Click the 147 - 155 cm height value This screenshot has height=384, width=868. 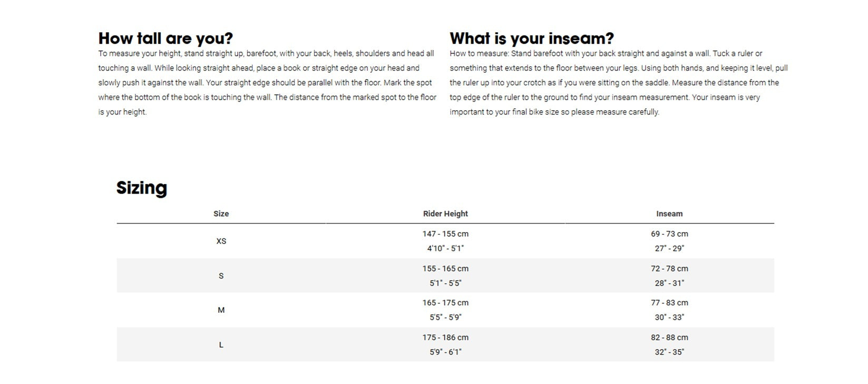click(x=445, y=234)
